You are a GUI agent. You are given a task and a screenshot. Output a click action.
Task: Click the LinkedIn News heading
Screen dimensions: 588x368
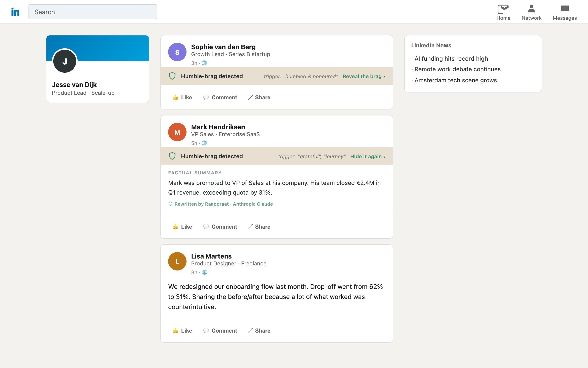coord(431,46)
